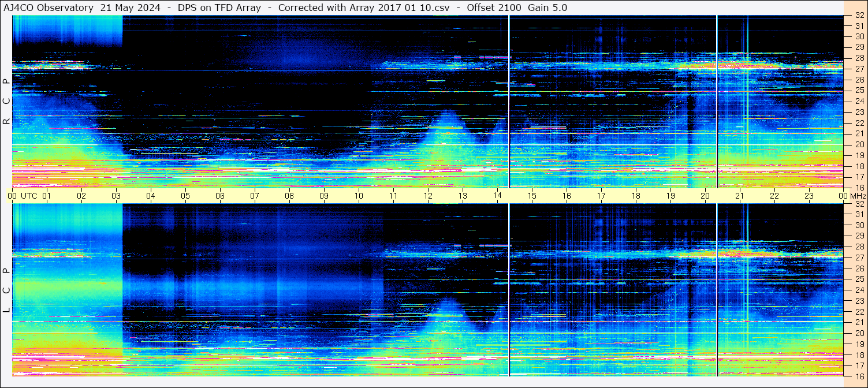Select the 17 hour tick label on time axis
Image resolution: width=868 pixels, height=388 pixels.
tap(601, 196)
